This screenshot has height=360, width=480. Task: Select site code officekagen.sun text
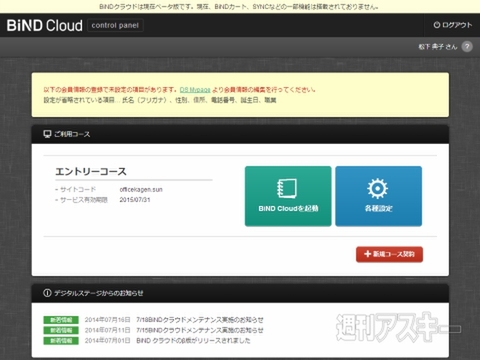point(141,190)
